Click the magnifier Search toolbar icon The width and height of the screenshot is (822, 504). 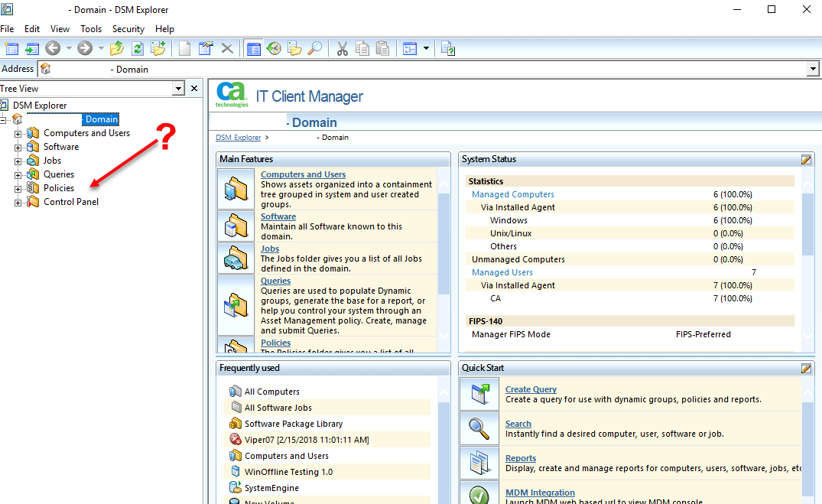point(314,48)
